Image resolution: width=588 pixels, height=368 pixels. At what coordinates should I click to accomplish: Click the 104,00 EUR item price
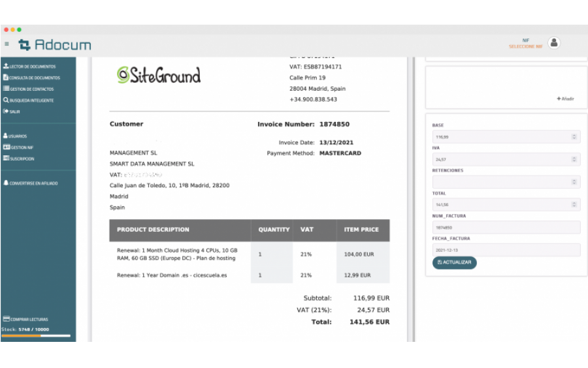(359, 254)
